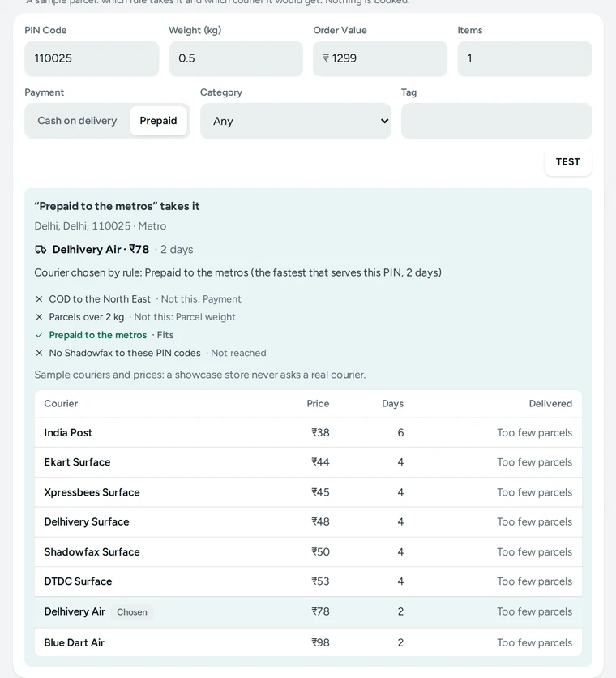
Task: Select the Ekart Surface row
Action: coord(308,462)
